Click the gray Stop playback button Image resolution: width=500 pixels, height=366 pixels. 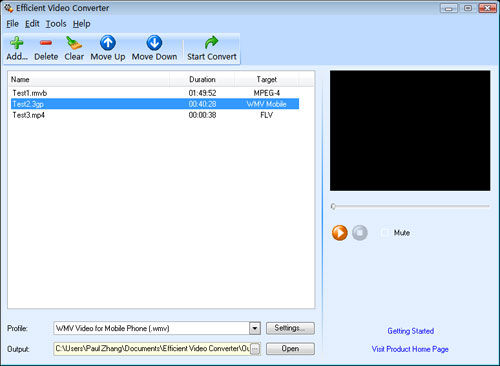[360, 233]
